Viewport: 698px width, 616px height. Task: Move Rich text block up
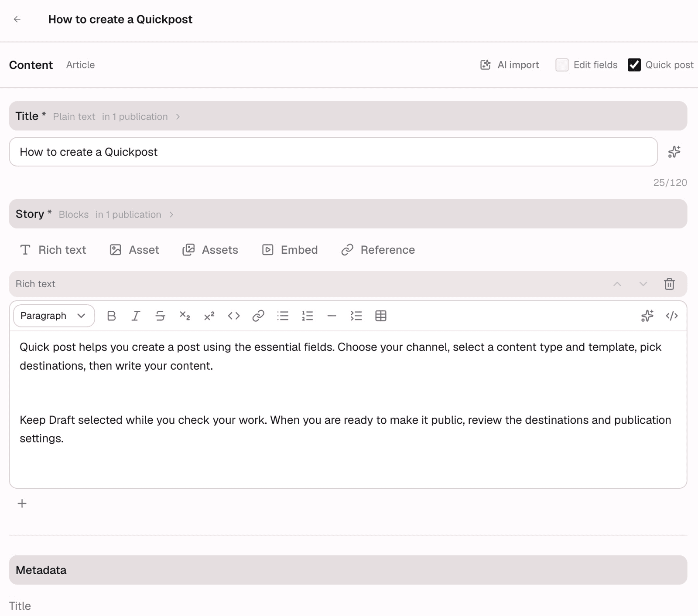[617, 284]
